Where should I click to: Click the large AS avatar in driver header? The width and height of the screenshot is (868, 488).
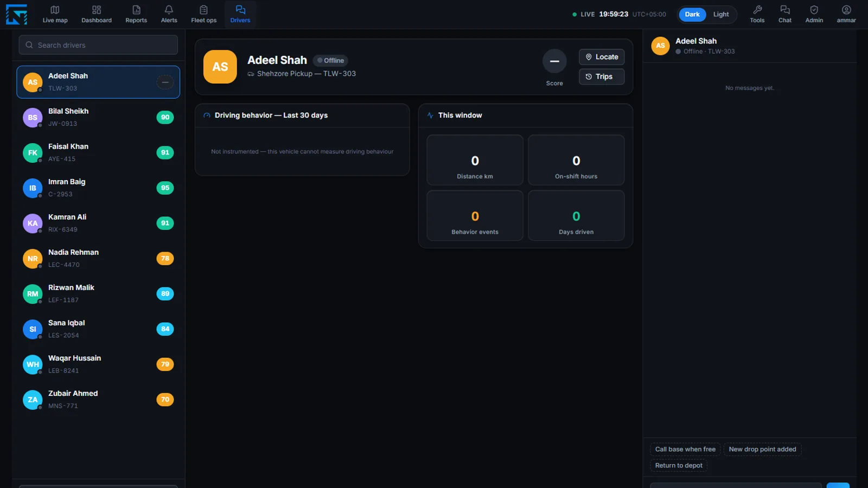[220, 67]
